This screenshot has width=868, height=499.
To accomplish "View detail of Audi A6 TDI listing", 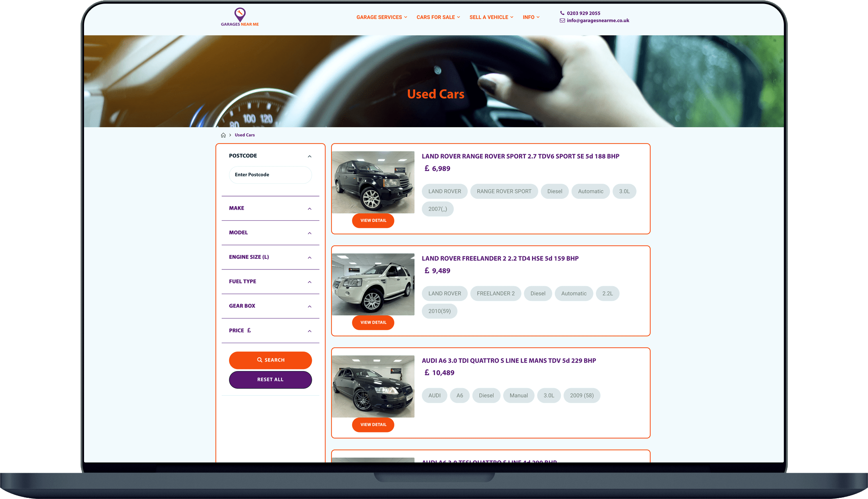I will [373, 424].
